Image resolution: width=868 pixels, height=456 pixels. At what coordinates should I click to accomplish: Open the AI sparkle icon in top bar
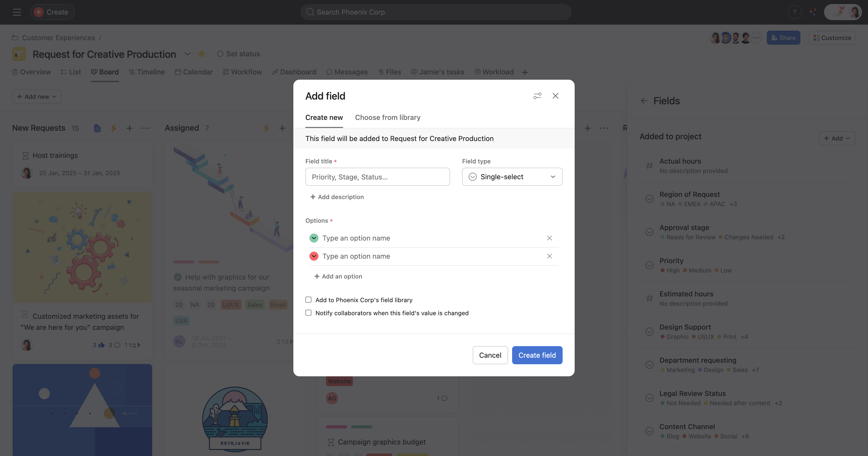click(813, 12)
